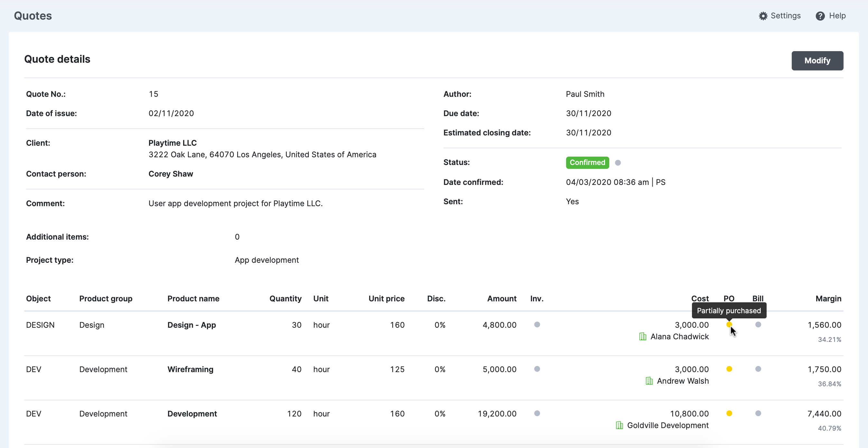Click the Product name column header

click(x=193, y=299)
